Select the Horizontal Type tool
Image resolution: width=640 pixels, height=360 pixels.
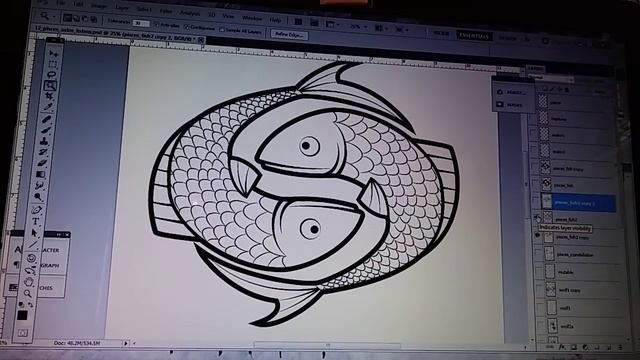pos(36,222)
